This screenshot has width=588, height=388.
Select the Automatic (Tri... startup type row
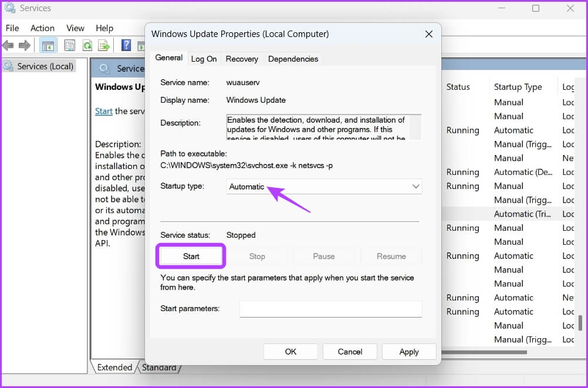point(523,214)
